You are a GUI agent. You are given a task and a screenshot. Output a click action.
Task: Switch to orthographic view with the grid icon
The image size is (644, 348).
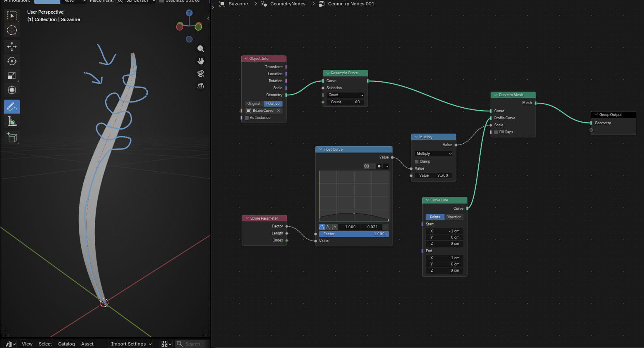[201, 86]
